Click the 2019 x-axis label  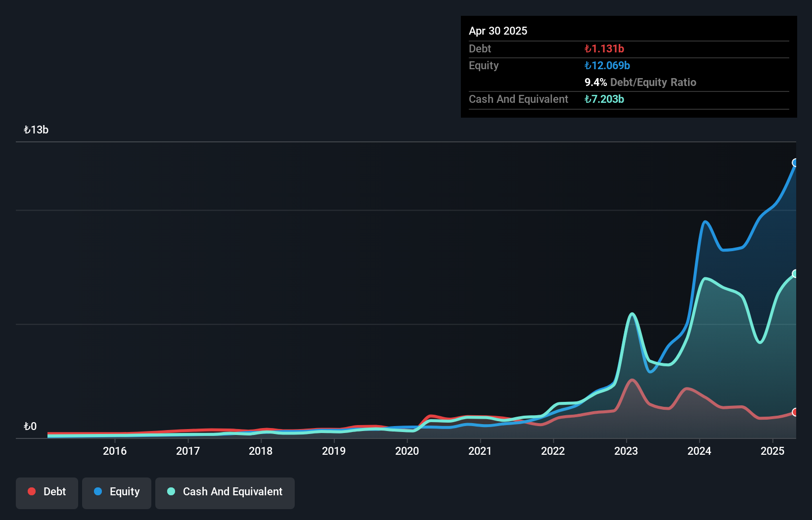point(334,451)
